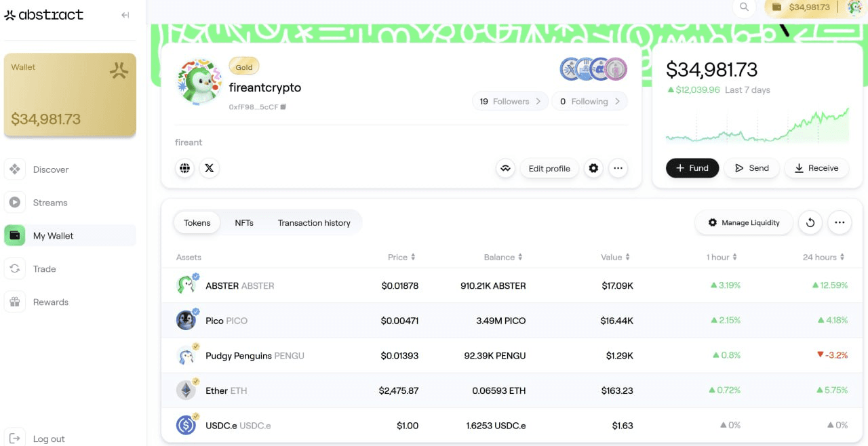
Task: Click the wave icon beside Edit profile
Action: click(x=505, y=168)
